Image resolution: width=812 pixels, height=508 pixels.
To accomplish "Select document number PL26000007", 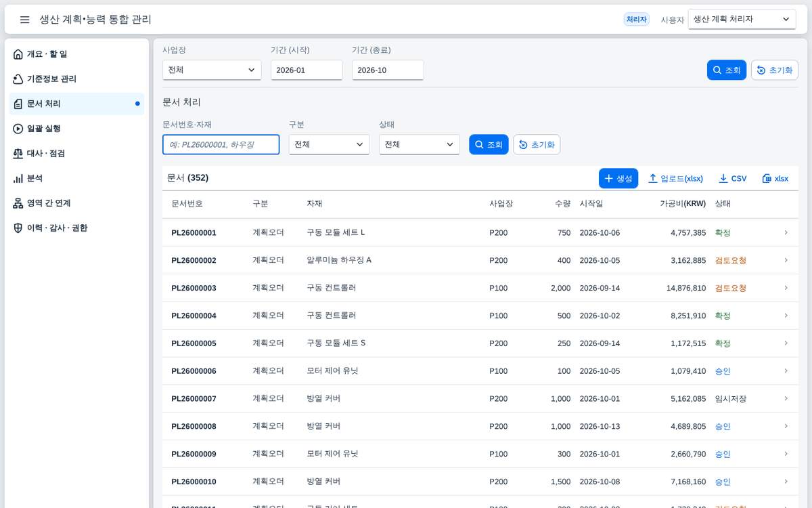I will (194, 398).
